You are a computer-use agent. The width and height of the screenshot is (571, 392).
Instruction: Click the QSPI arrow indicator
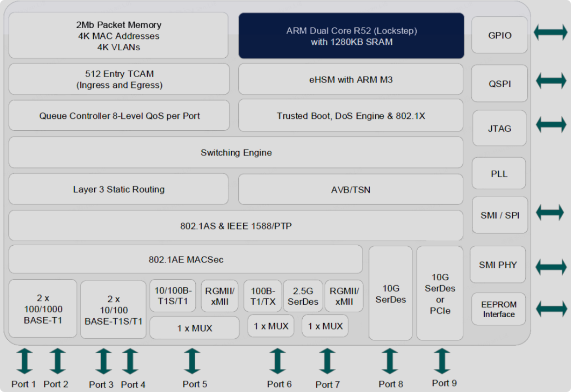[551, 80]
